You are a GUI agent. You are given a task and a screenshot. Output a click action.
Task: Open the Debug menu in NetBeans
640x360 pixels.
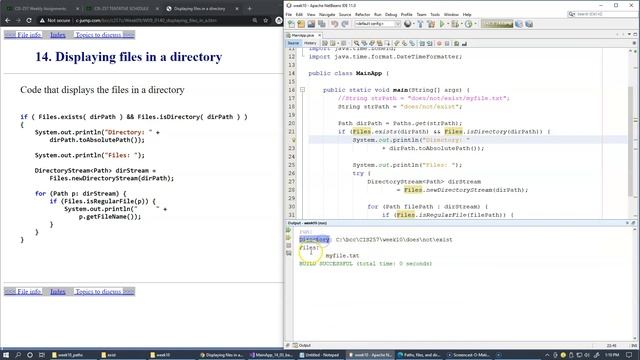(x=391, y=14)
